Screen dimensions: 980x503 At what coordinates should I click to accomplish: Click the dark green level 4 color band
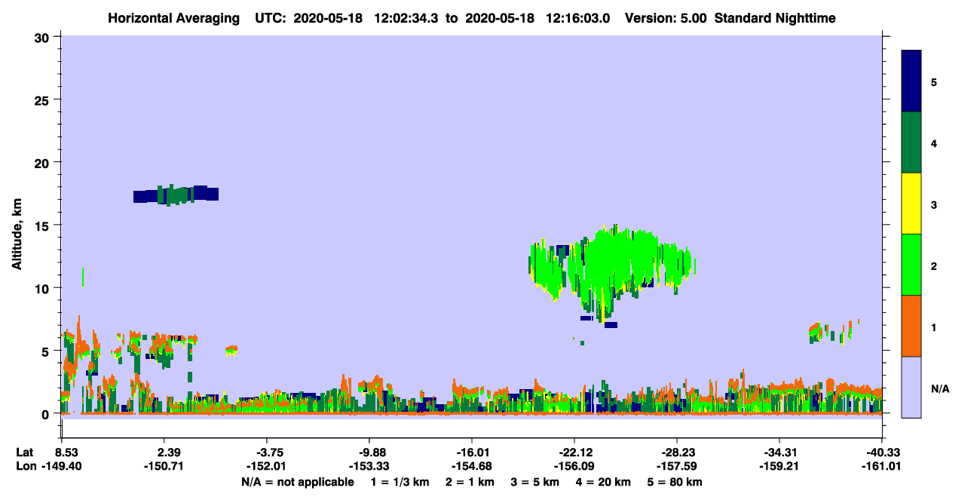(x=911, y=142)
